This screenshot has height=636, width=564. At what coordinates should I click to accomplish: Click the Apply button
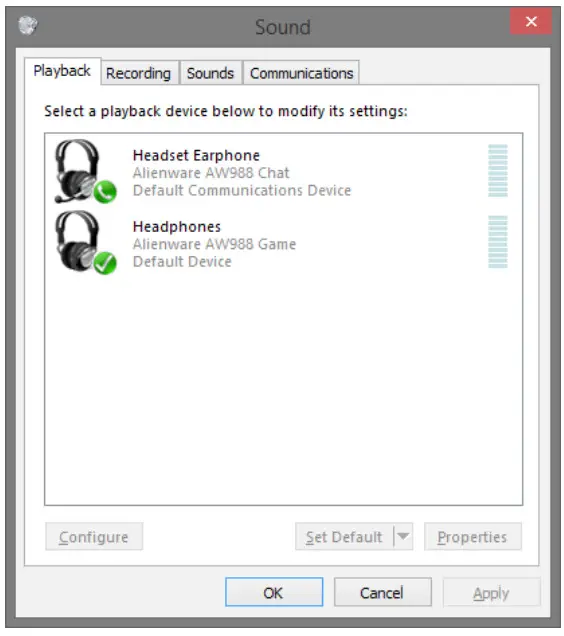[x=491, y=592]
